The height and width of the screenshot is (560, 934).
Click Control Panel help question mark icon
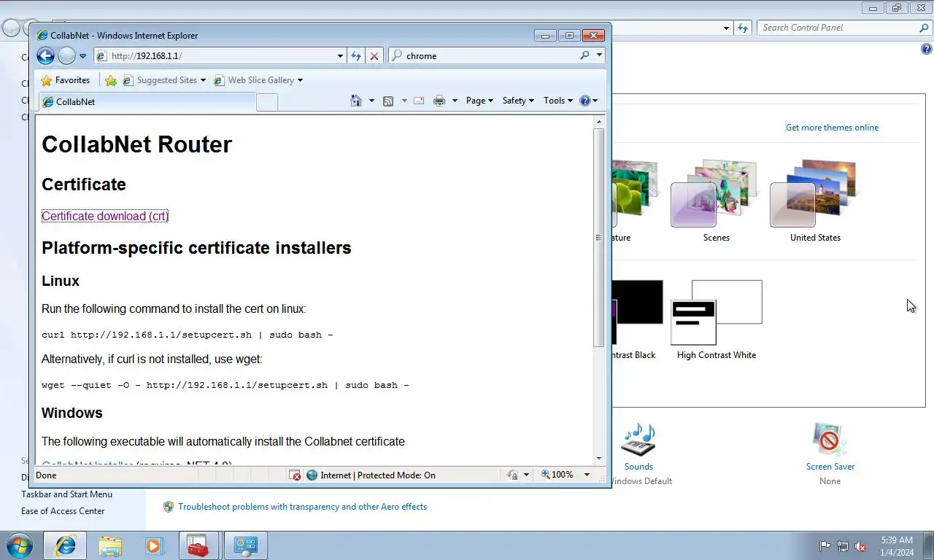click(927, 50)
